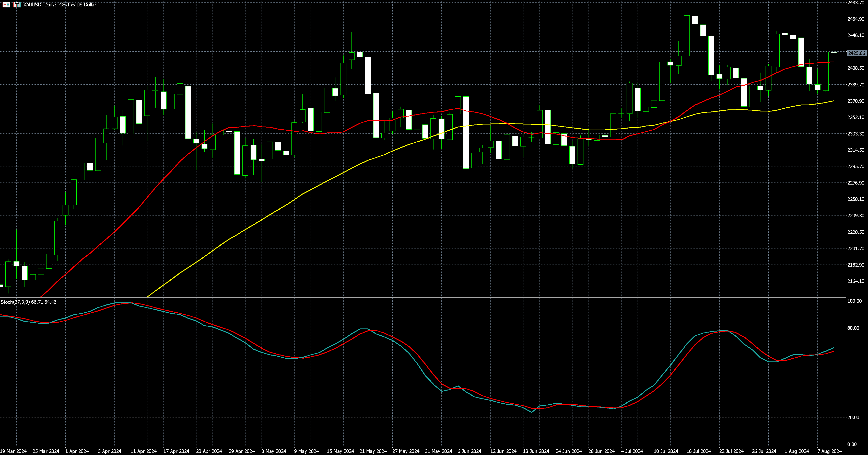Click the 2483.70 price axis label
Image resolution: width=868 pixels, height=455 pixels.
pyautogui.click(x=855, y=3)
